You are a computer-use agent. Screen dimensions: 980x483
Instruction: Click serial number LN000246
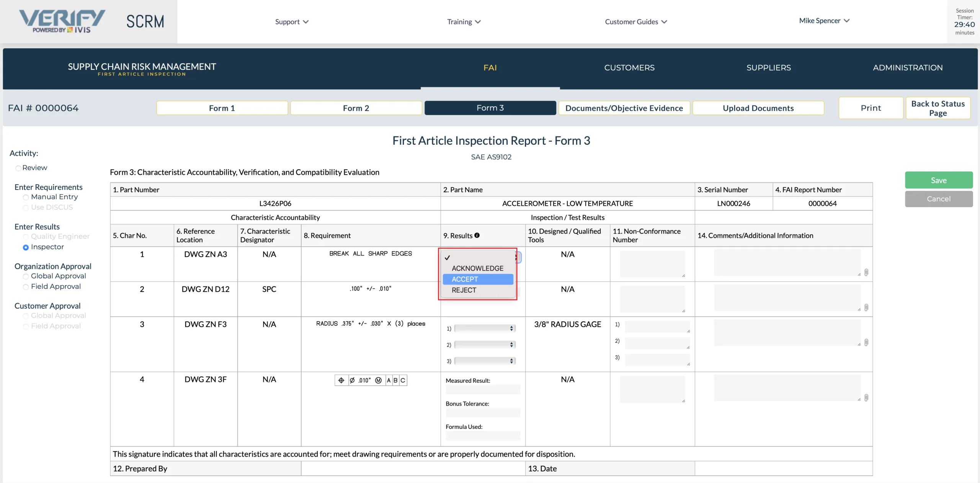coord(733,203)
